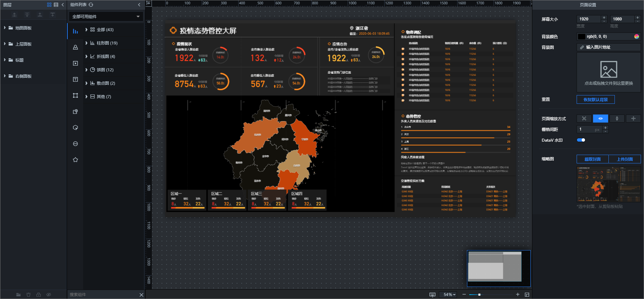Click the black background color swatch
The width and height of the screenshot is (644, 299).
582,36
